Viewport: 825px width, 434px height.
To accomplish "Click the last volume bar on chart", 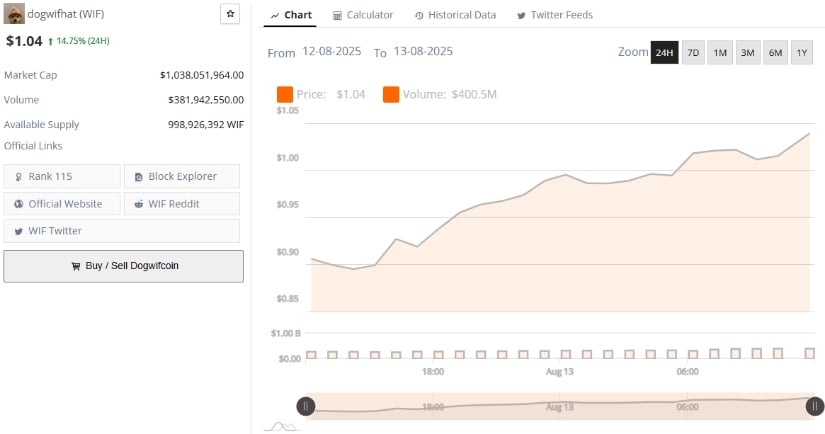I will pos(810,353).
